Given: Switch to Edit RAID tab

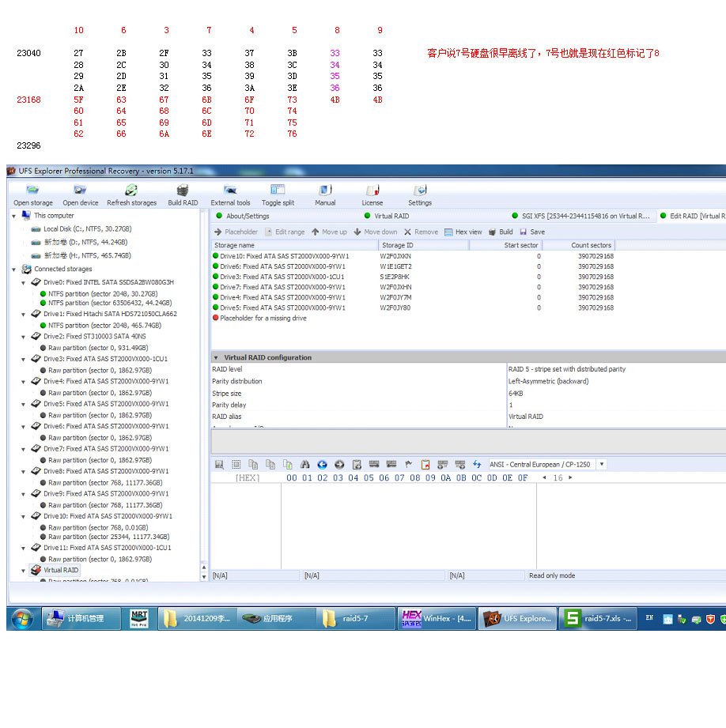Looking at the screenshot, I should (692, 216).
